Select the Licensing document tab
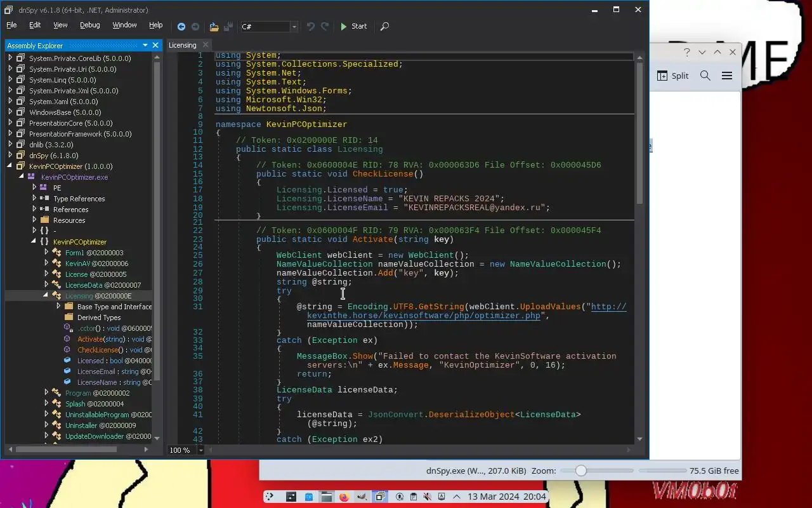Viewport: 812px width, 508px height. [183, 45]
